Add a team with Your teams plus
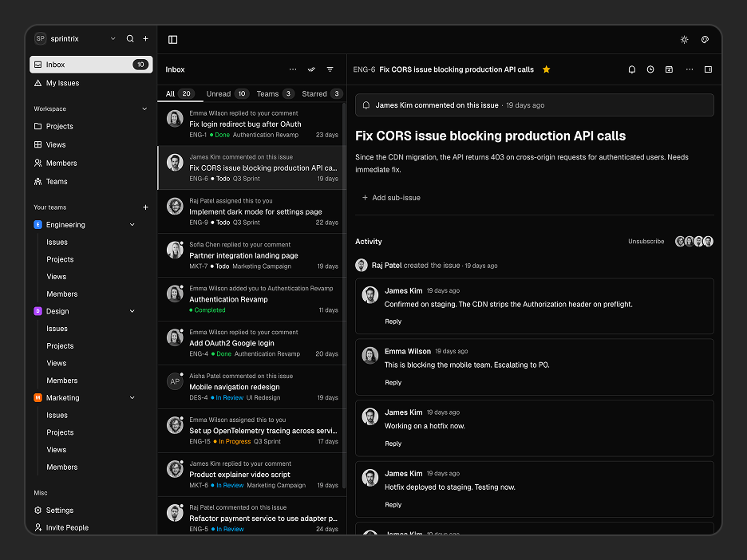Viewport: 747px width, 560px height. click(146, 207)
